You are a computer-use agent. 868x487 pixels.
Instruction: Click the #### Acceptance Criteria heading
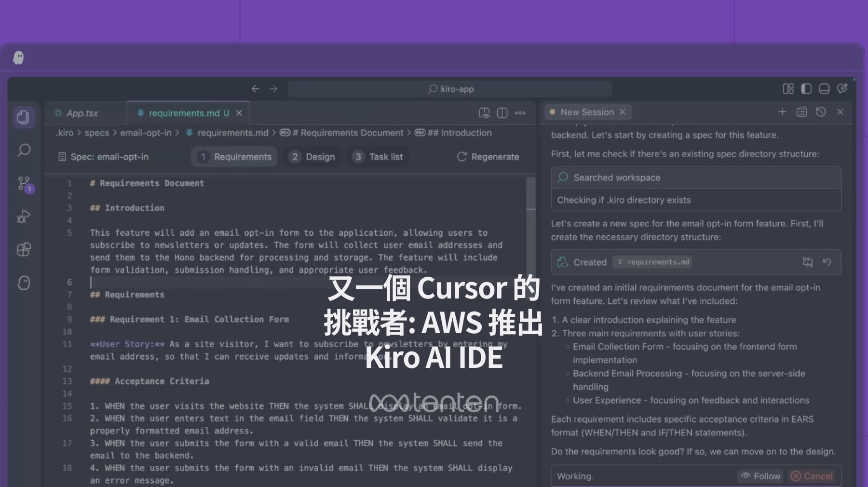tap(149, 381)
